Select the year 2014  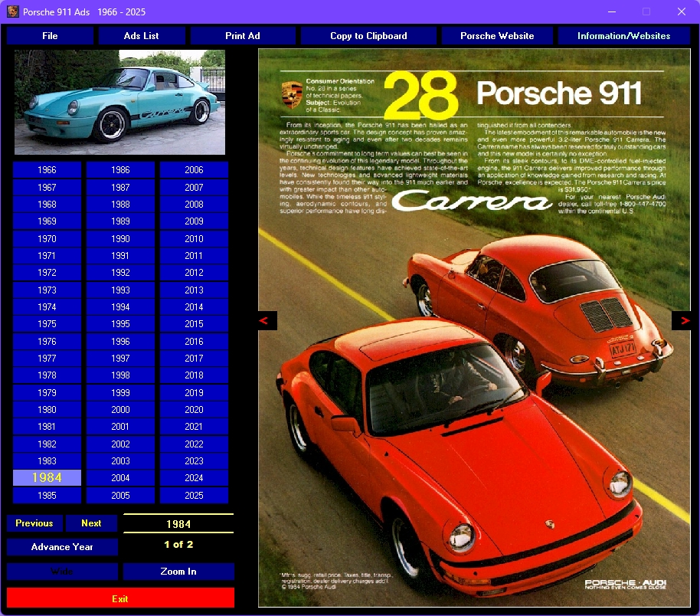[195, 307]
